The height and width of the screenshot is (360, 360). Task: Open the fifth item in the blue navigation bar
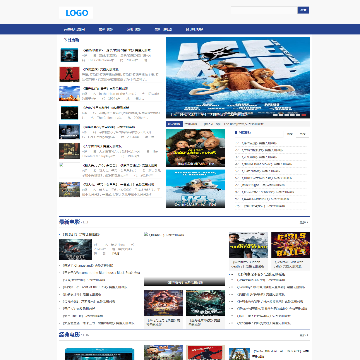click(194, 29)
